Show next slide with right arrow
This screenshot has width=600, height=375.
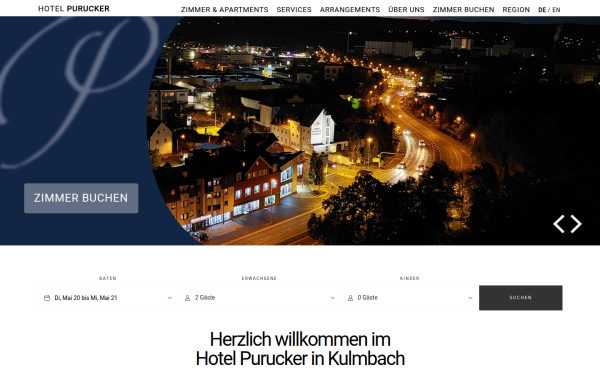click(x=576, y=224)
